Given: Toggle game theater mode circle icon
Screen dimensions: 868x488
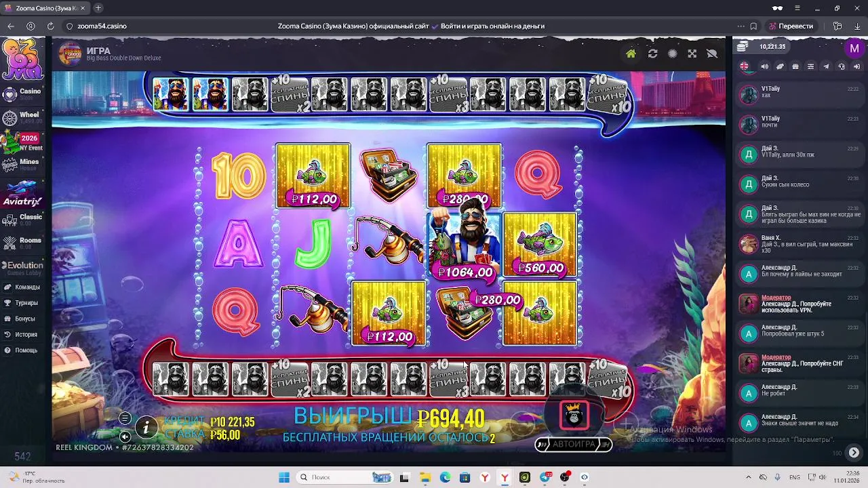Looking at the screenshot, I should [x=672, y=54].
